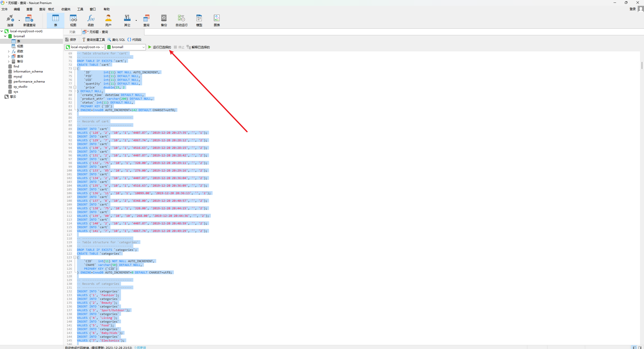Collapse the bromall database node
Viewport: 644px width, 349px height.
coord(5,36)
